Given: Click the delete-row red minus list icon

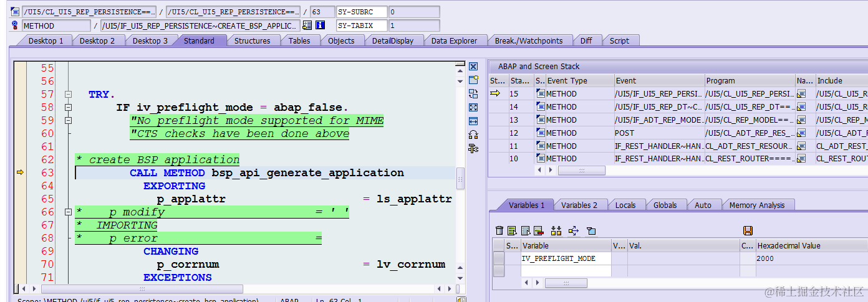Looking at the screenshot, I should [538, 230].
